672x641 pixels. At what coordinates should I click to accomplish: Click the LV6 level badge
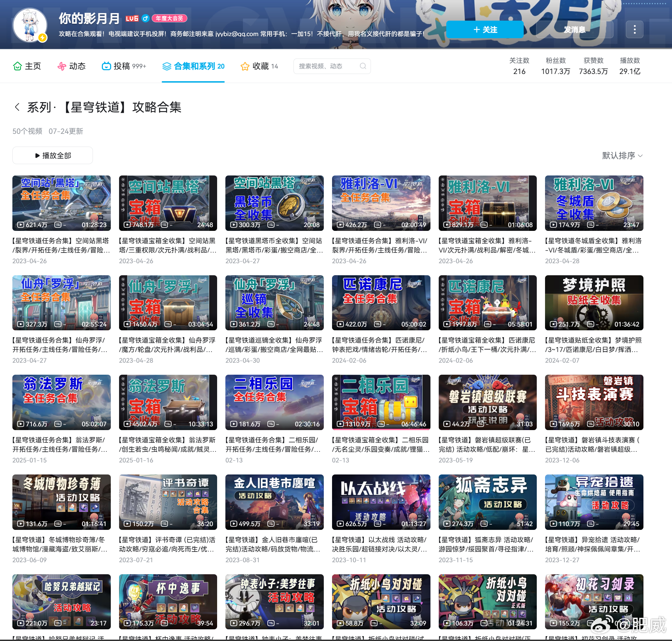(x=132, y=19)
